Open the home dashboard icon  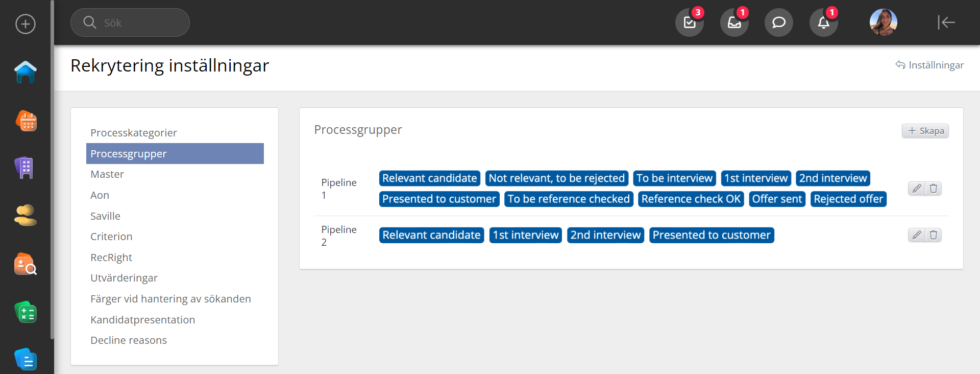[x=26, y=72]
